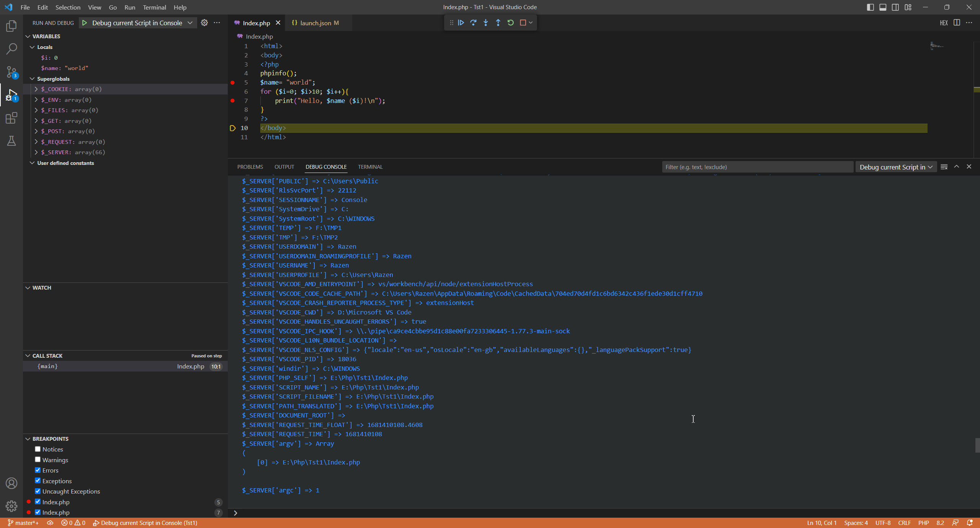This screenshot has height=528, width=980.
Task: Open the Run menu
Action: [129, 7]
